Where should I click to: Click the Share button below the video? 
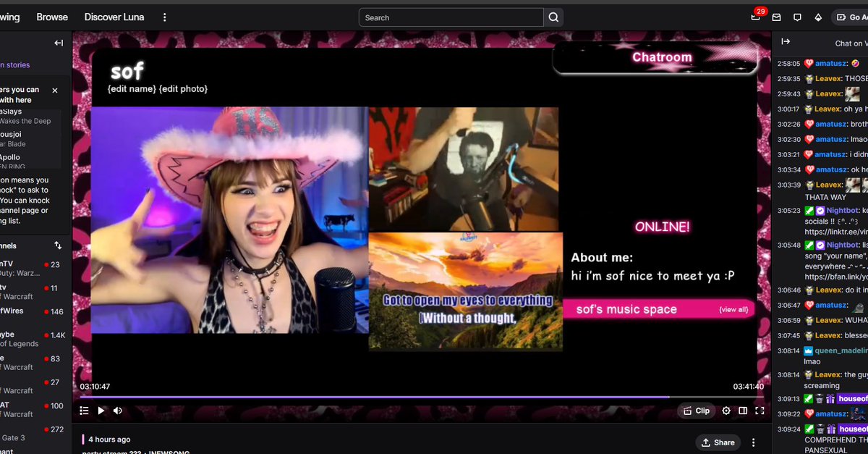click(718, 442)
